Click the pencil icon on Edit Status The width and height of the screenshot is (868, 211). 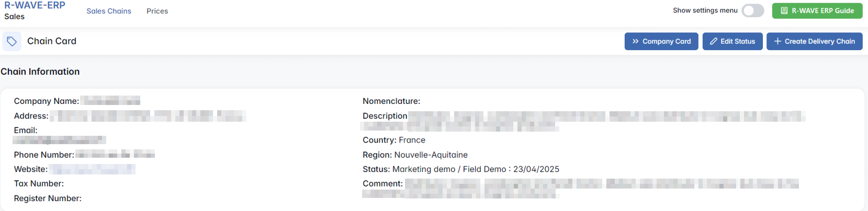[x=713, y=41]
